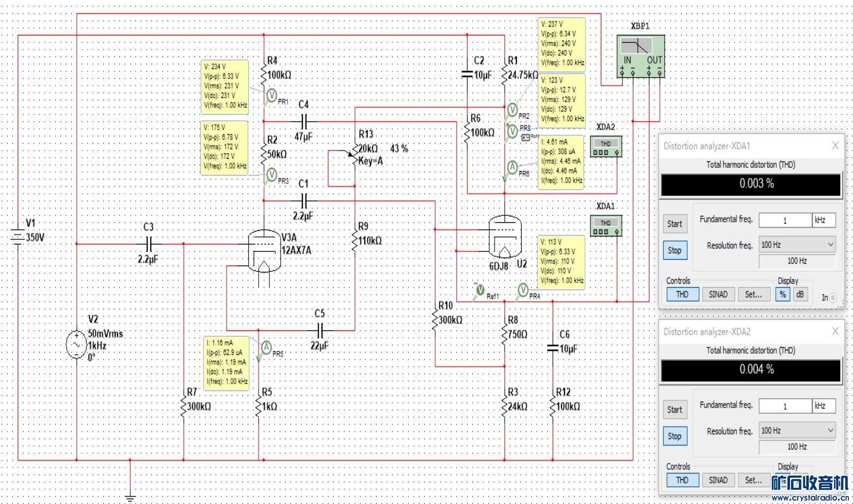Click XDA2 fundamental frequency input field
853x504 pixels.
coord(785,406)
